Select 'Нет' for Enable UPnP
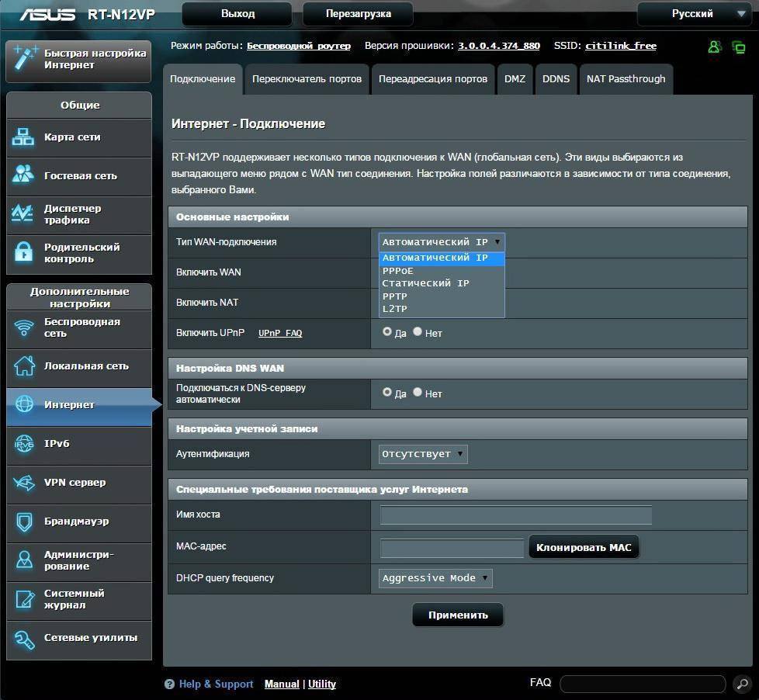Screen dimensions: 759x700 (x=418, y=331)
